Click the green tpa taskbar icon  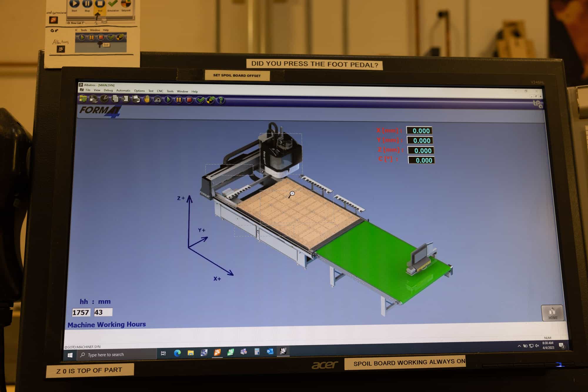(230, 352)
